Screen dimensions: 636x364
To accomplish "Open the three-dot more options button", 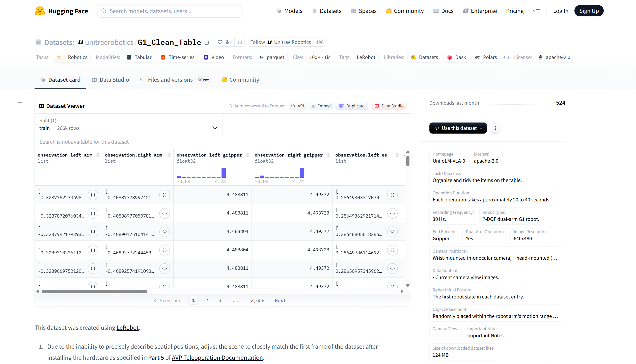I will pos(495,128).
